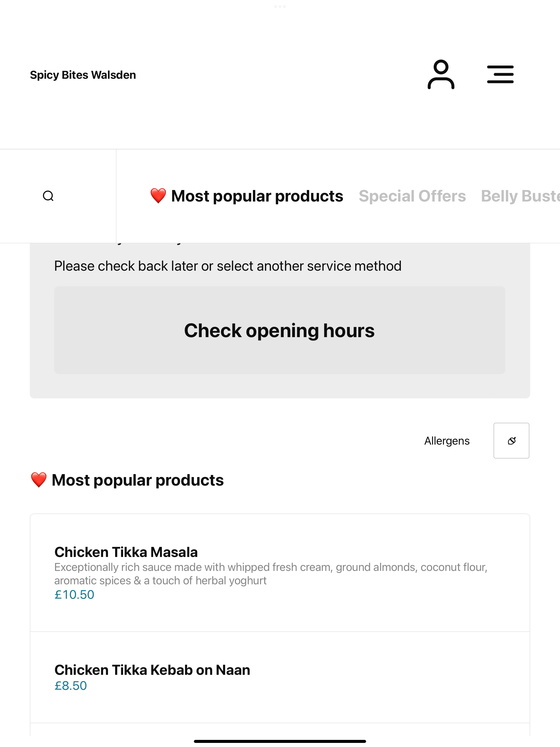The height and width of the screenshot is (747, 560).
Task: Tap the home indicator bar at bottom
Action: tap(280, 741)
